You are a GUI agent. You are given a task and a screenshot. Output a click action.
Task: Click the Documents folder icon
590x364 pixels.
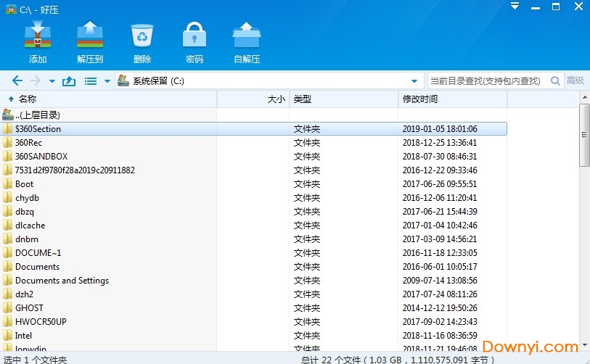click(7, 267)
